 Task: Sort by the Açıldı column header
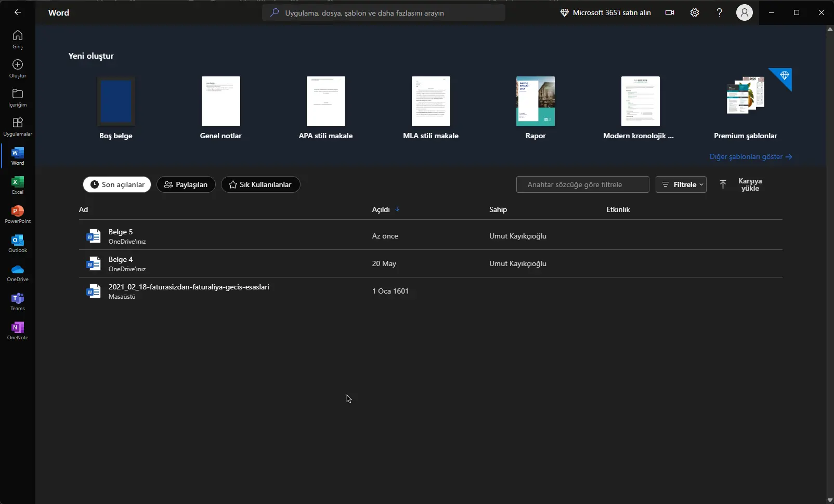(x=381, y=209)
